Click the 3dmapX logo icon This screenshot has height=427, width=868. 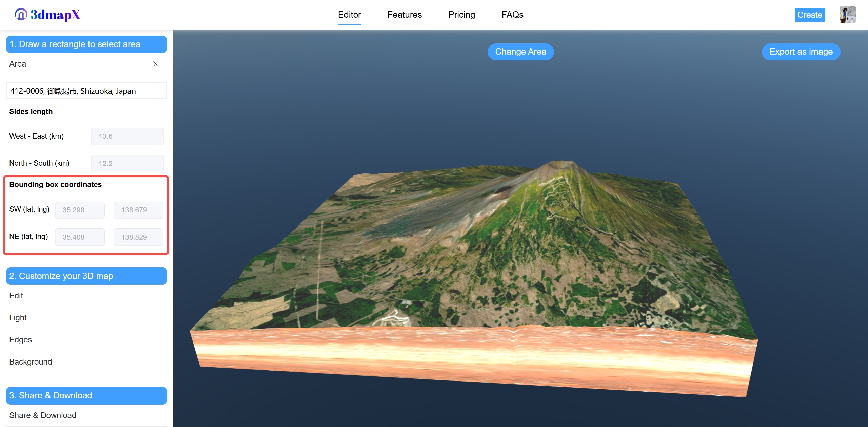pos(21,15)
